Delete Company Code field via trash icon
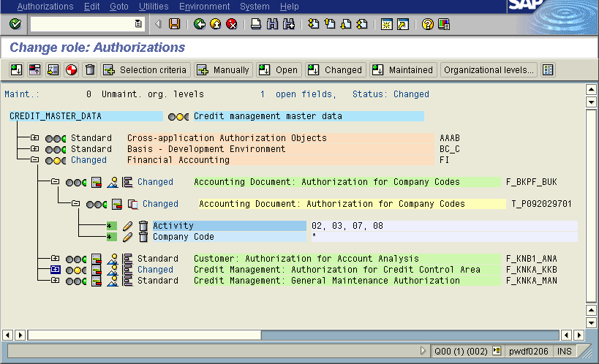Screen dimensions: 599x364 [x=143, y=237]
